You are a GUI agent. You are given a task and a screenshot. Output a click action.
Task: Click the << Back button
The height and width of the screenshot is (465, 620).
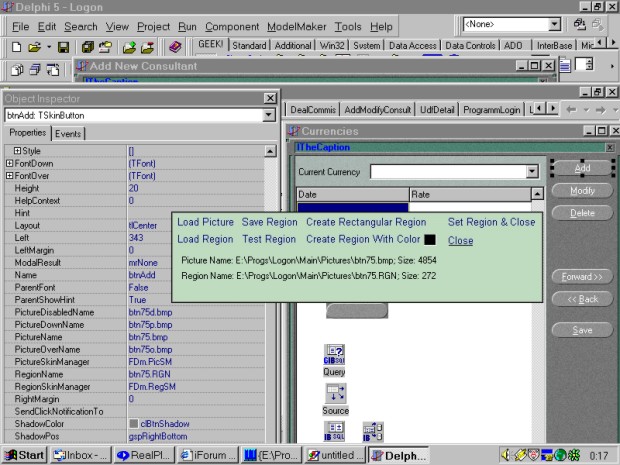pos(582,299)
